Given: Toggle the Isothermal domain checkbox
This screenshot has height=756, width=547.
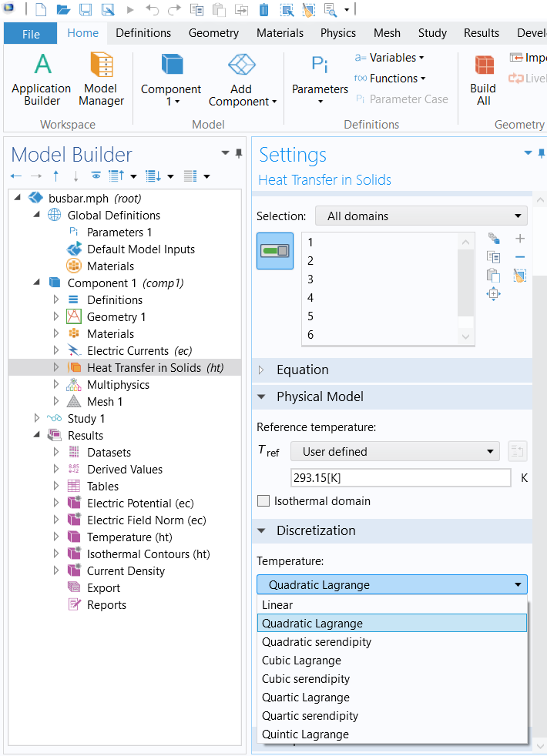Looking at the screenshot, I should point(263,501).
